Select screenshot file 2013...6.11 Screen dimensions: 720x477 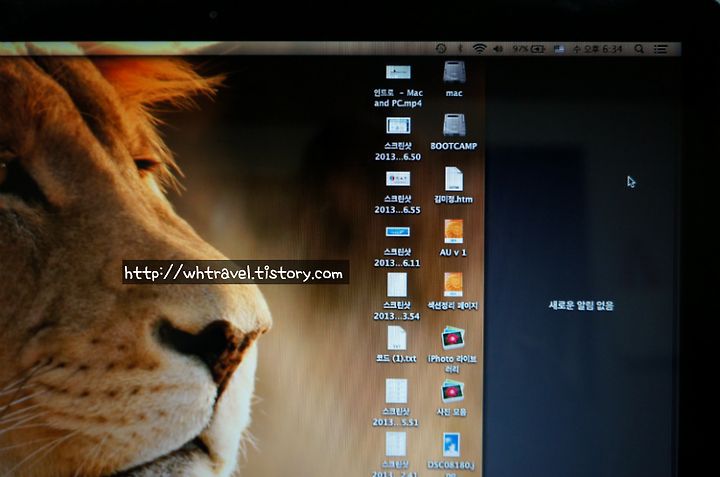pos(398,232)
